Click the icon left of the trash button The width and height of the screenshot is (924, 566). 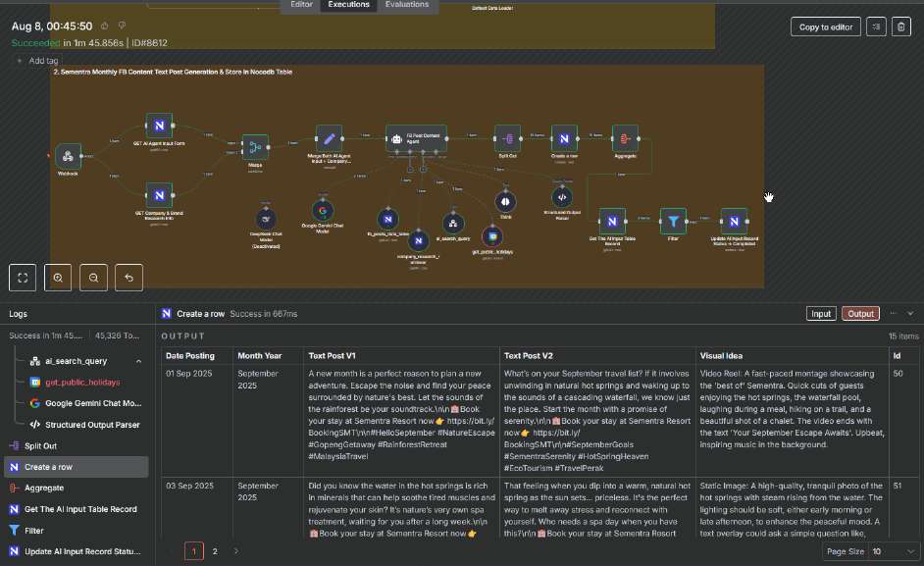pyautogui.click(x=876, y=27)
